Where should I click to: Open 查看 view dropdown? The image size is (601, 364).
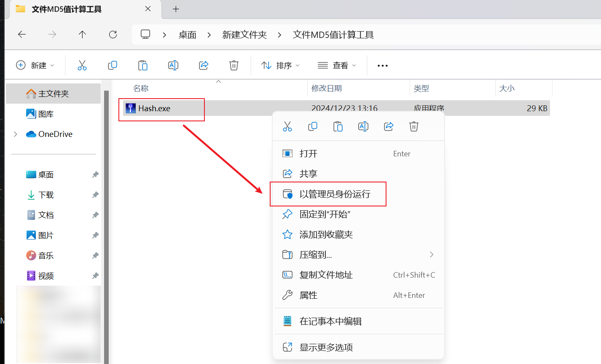click(x=337, y=65)
